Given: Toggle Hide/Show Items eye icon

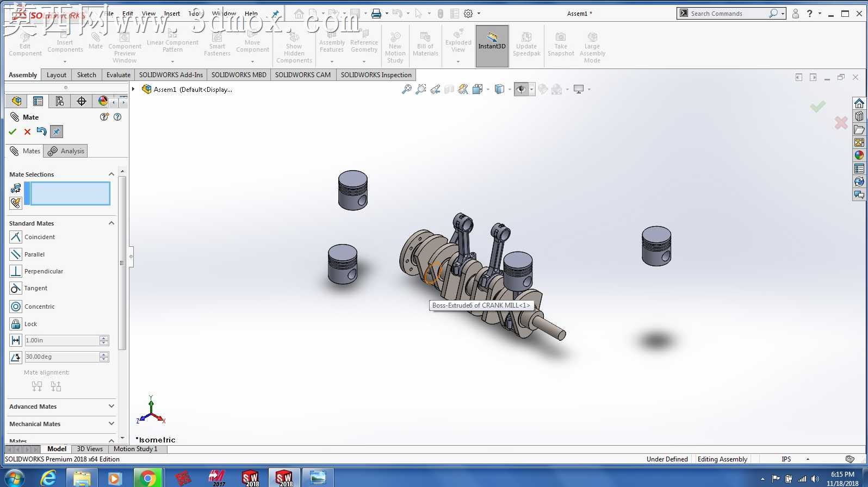Looking at the screenshot, I should click(521, 89).
